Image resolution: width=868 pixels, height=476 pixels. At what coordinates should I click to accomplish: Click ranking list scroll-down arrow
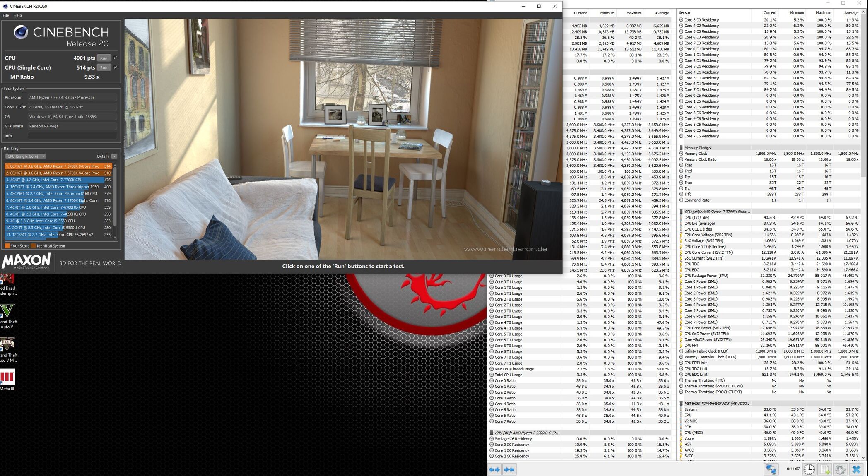[x=115, y=238]
